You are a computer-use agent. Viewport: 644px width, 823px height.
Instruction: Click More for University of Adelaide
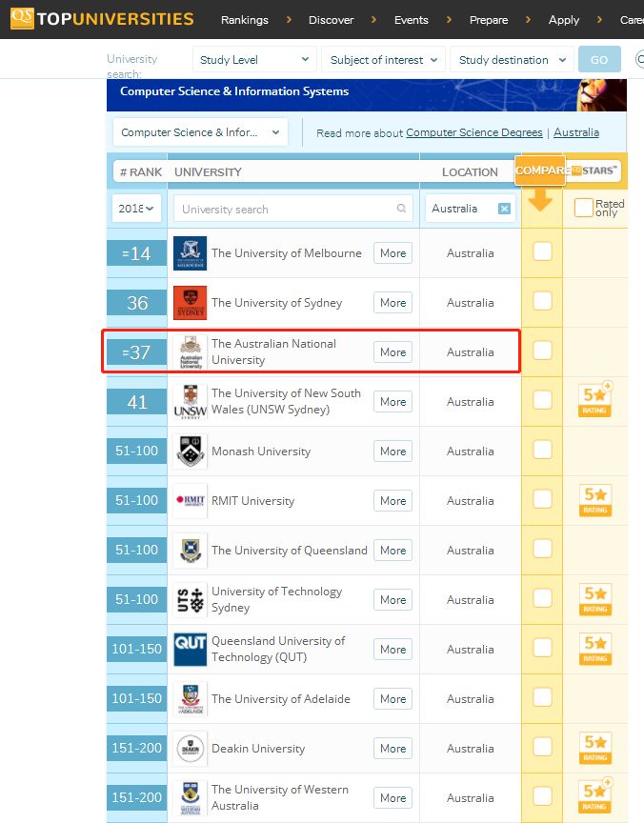[392, 698]
